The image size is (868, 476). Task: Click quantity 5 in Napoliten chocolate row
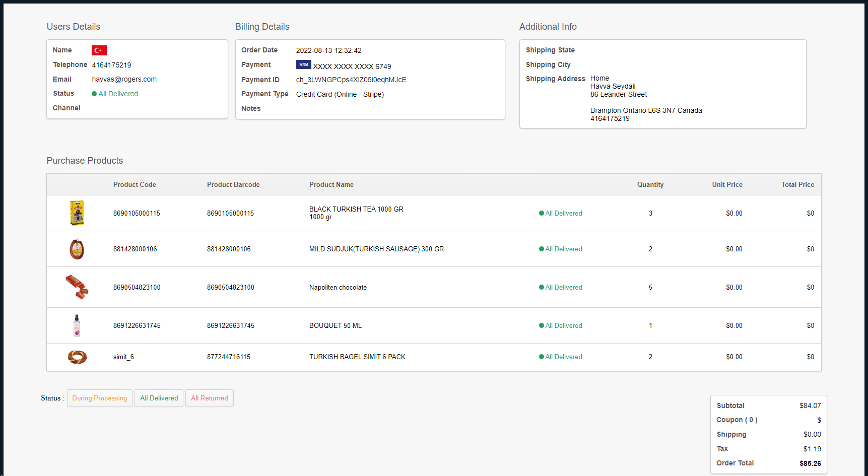(x=650, y=287)
